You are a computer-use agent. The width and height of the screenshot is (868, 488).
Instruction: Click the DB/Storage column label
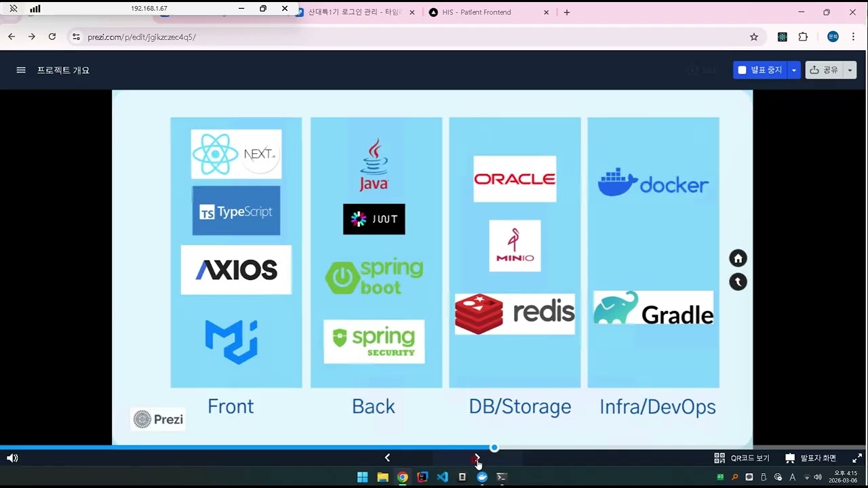pyautogui.click(x=520, y=407)
